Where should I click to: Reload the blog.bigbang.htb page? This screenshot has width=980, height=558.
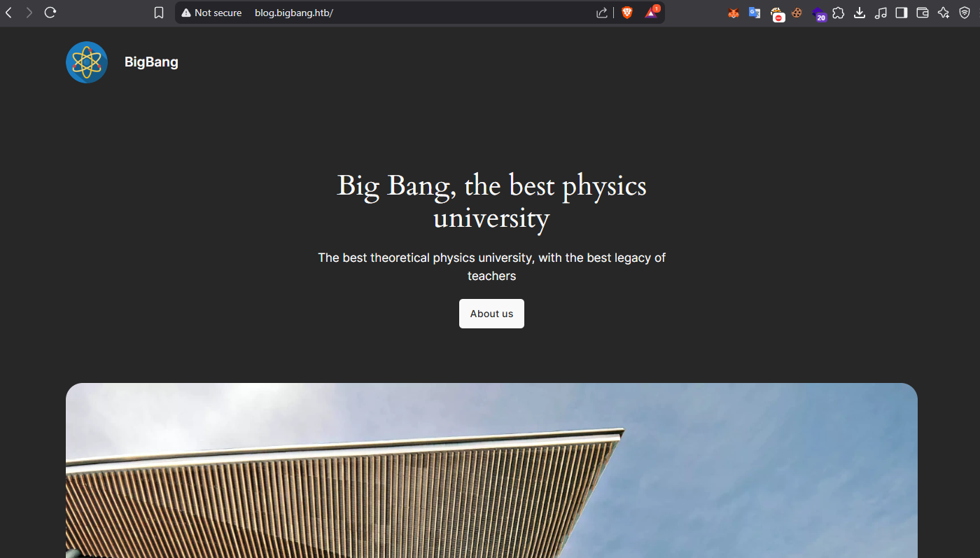click(x=50, y=12)
